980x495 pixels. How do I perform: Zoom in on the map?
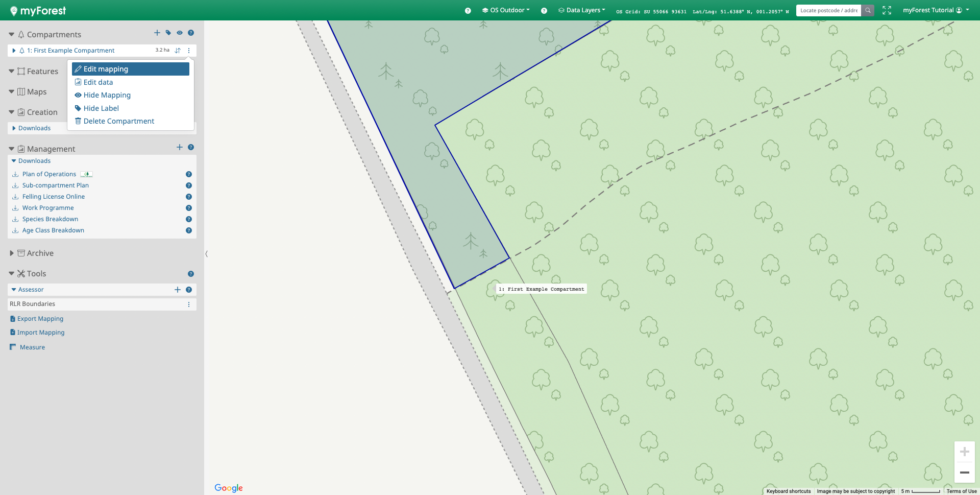[964, 452]
